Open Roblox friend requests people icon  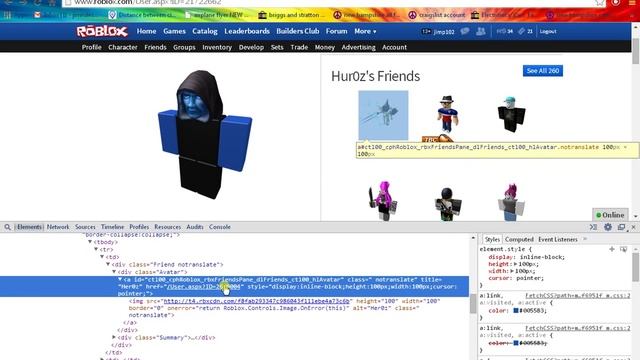coord(481,31)
